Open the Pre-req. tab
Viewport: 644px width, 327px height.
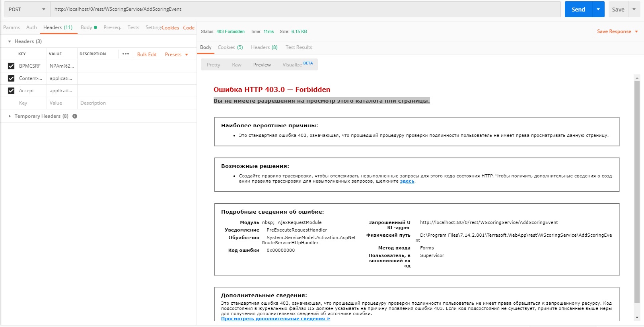[112, 27]
